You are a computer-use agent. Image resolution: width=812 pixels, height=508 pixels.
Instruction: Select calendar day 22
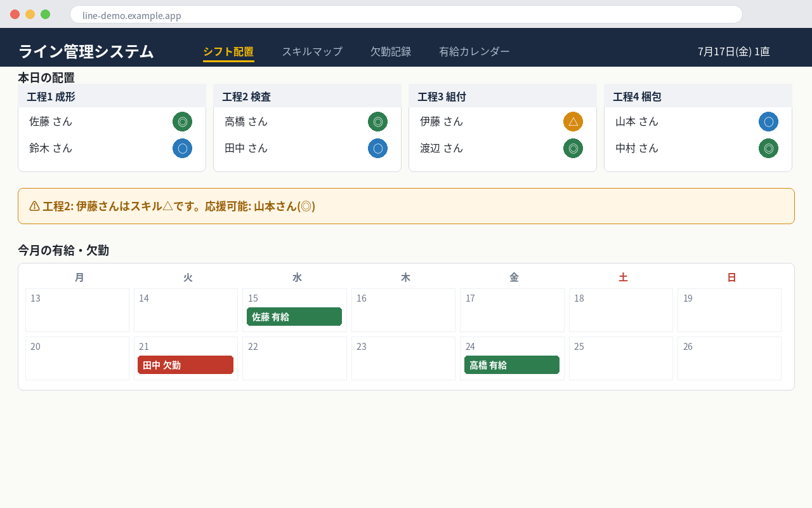click(x=294, y=358)
